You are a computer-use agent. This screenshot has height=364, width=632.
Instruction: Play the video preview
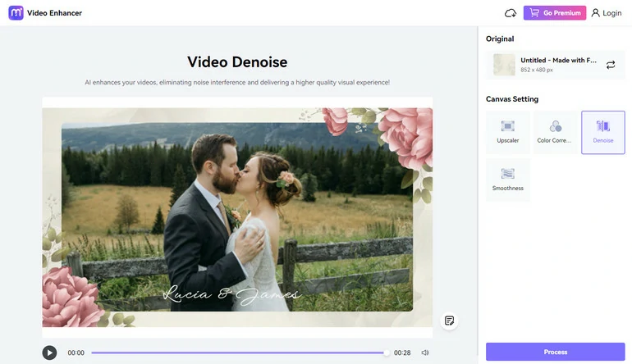click(49, 353)
